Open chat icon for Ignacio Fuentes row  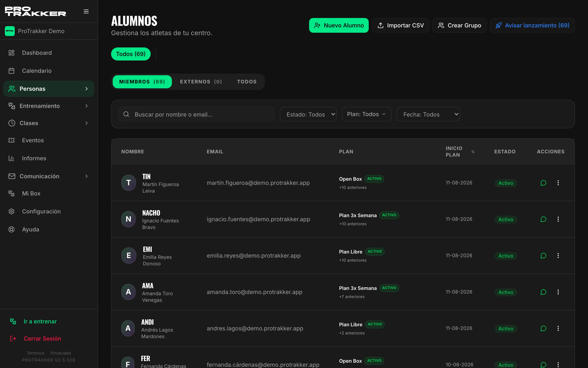click(x=543, y=219)
